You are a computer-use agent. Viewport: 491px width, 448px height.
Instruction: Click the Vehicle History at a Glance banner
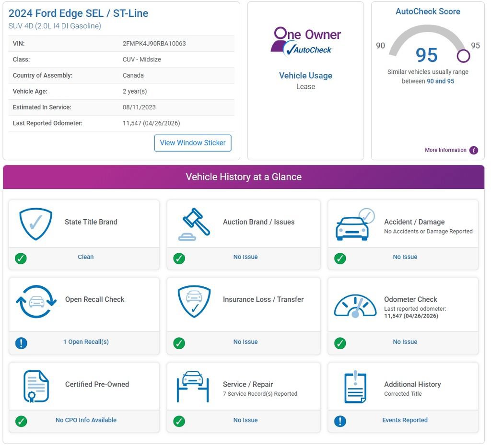[x=244, y=177]
